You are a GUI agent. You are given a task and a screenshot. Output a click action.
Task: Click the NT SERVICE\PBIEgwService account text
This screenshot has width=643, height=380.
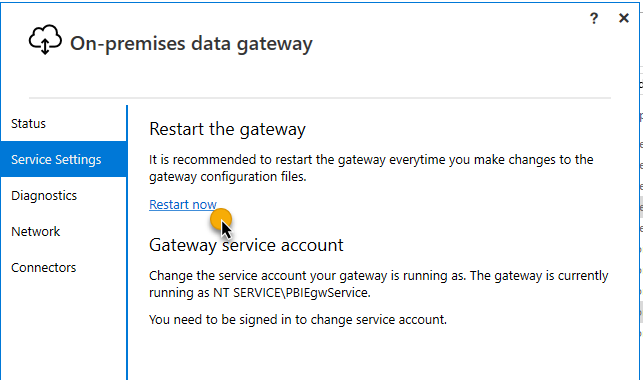(291, 293)
